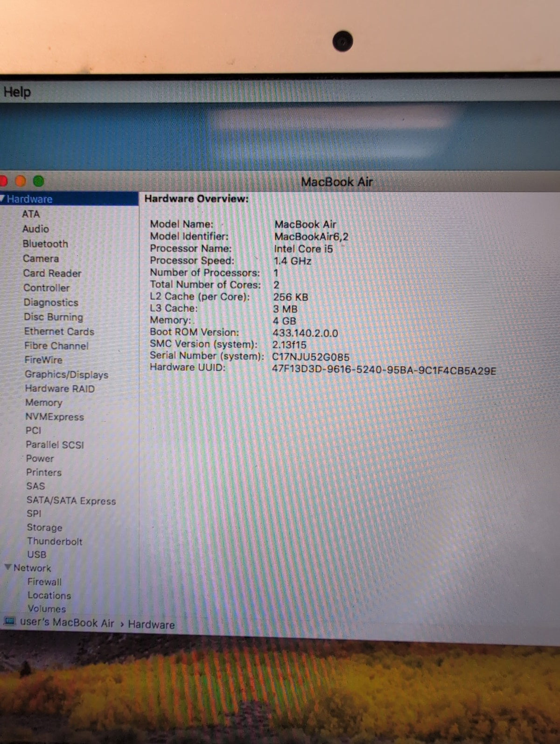Open Locations under Network
The image size is (560, 744).
[x=49, y=595]
